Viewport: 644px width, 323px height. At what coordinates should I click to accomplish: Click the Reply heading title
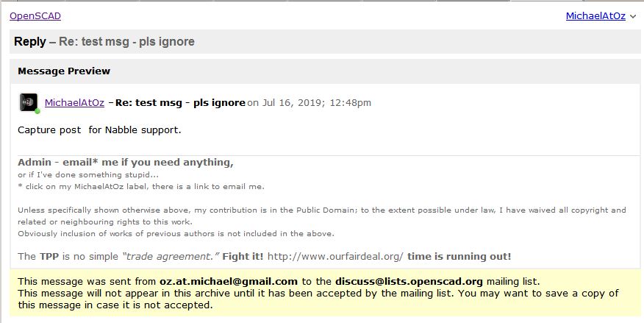pyautogui.click(x=30, y=42)
